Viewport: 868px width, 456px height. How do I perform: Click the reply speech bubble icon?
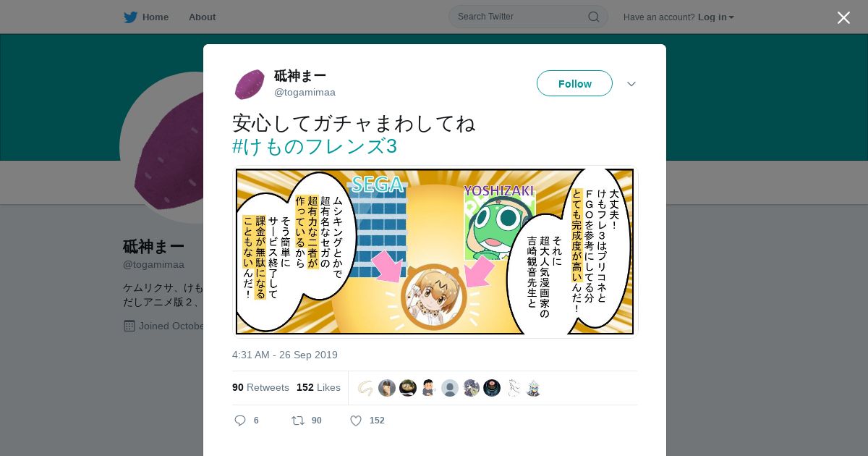240,421
